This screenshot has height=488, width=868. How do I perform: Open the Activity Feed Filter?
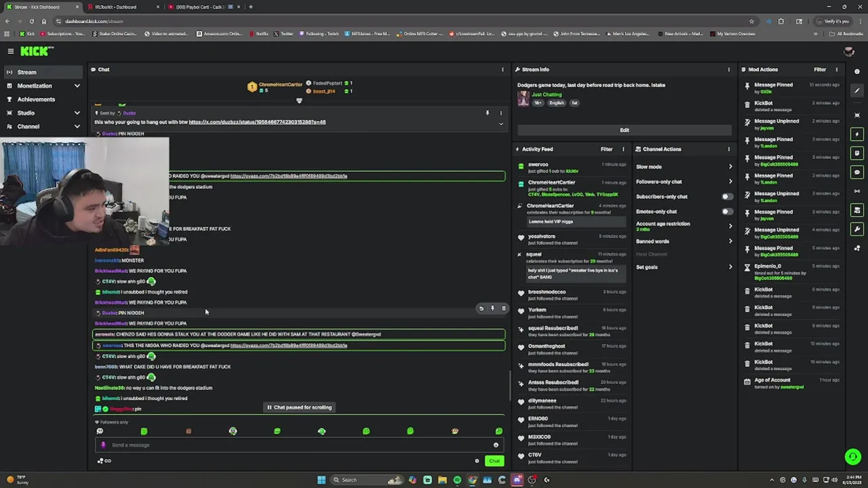[606, 149]
